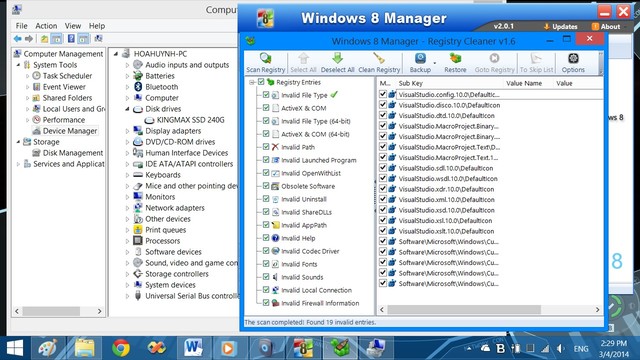The image size is (640, 360).
Task: Open Action menu in Computer Management
Action: 46,26
